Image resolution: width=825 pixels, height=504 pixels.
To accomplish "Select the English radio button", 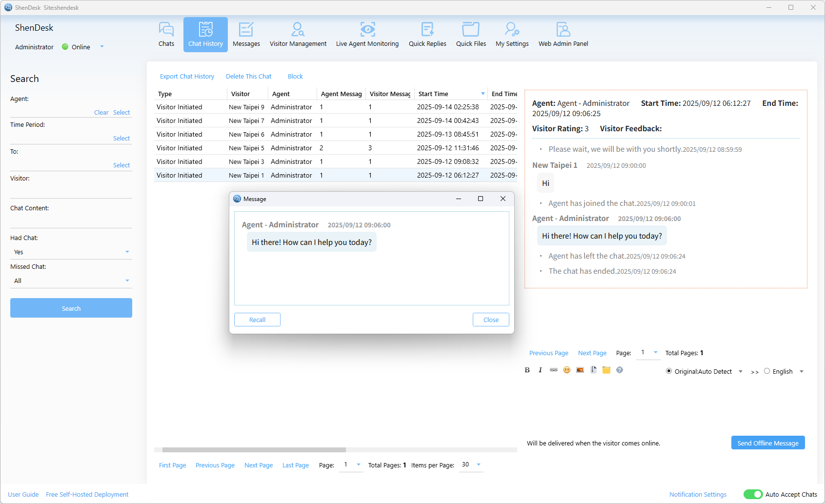I will pos(767,371).
